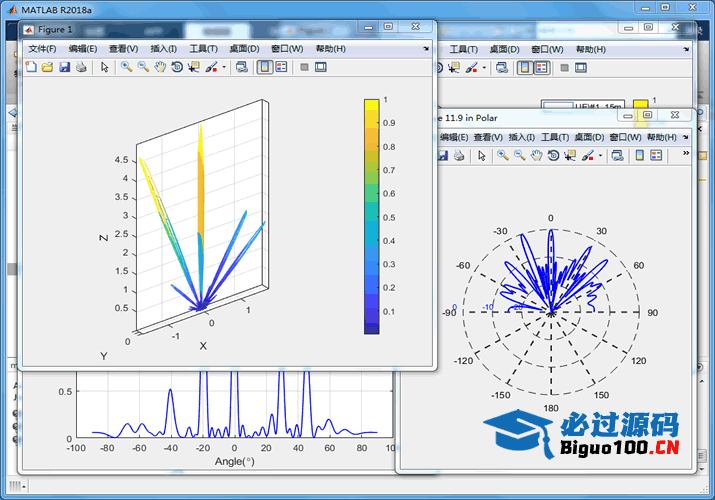Click Save icon in Polar figure toolbar
The width and height of the screenshot is (715, 500).
(x=442, y=155)
